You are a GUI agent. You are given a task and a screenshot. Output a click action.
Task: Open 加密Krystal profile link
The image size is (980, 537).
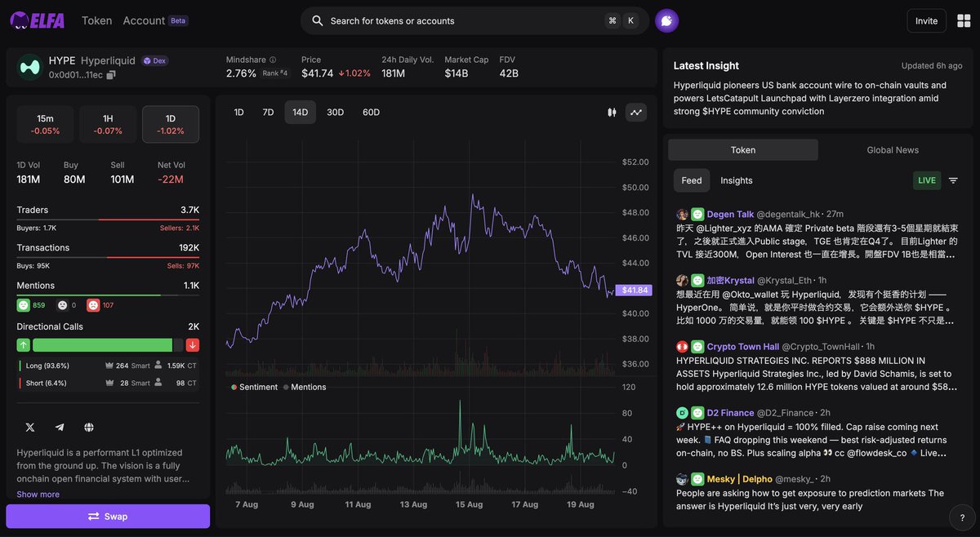coord(731,280)
